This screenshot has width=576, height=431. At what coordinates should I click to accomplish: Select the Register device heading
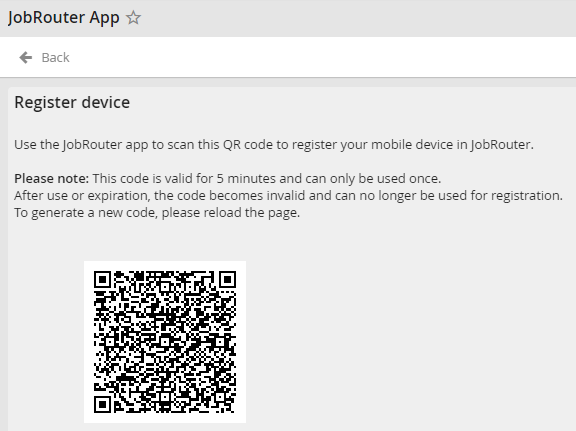[x=72, y=102]
